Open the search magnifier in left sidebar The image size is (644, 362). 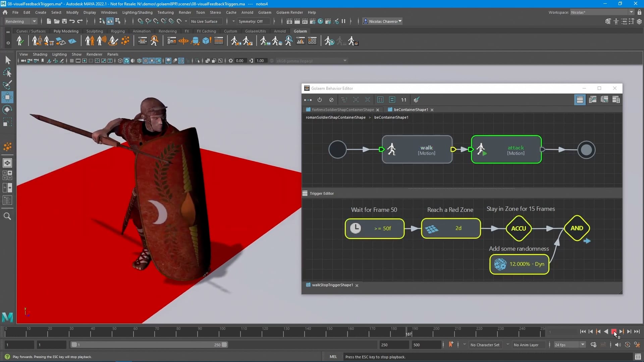(7, 216)
